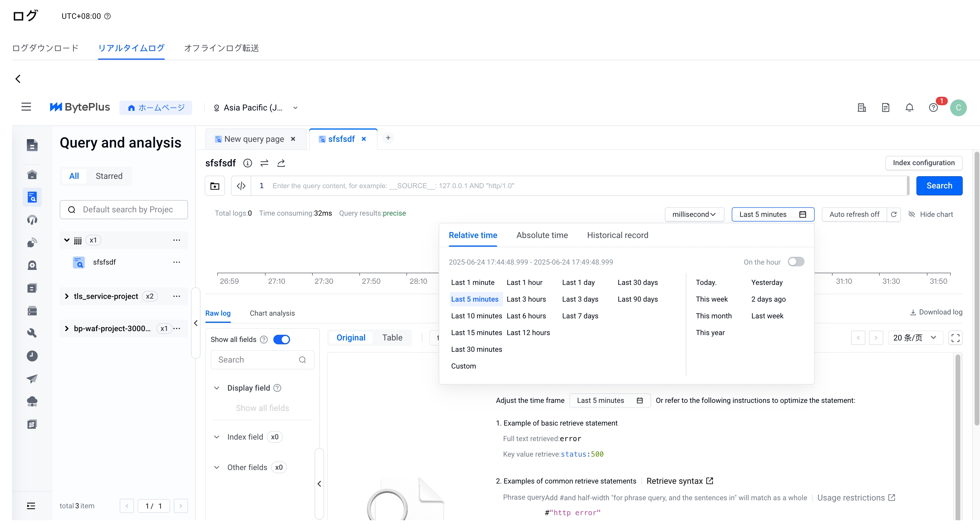Toggle the On the hour switch
The width and height of the screenshot is (980, 528).
tap(796, 262)
